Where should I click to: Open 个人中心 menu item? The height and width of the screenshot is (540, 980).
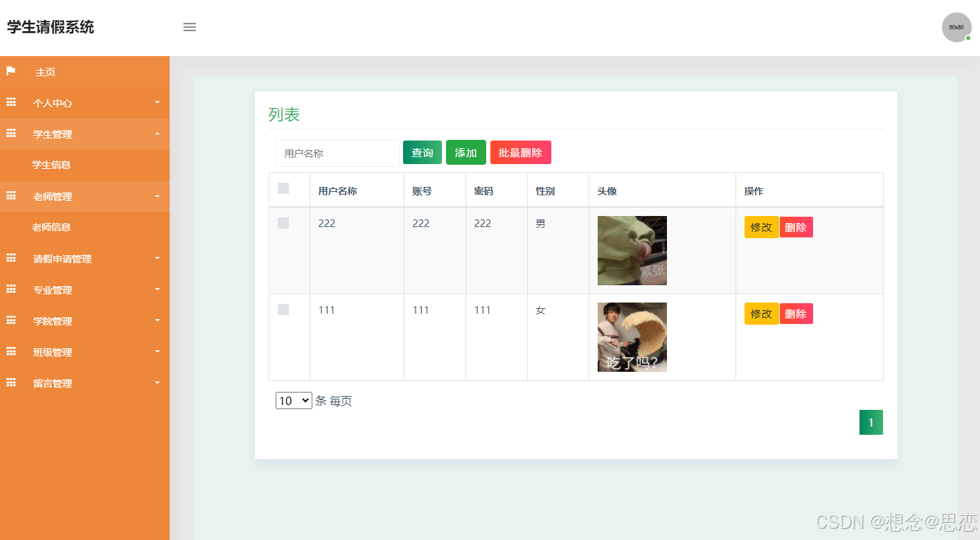pos(84,102)
